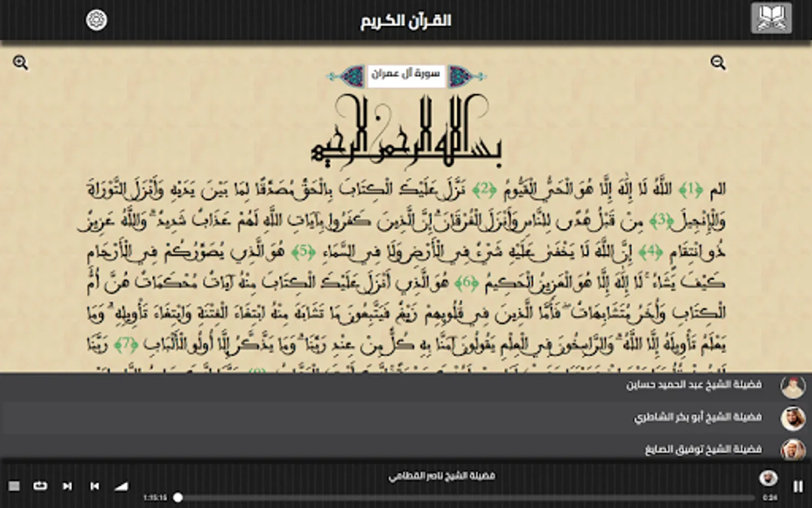
Task: Skip to the next track
Action: point(67,486)
